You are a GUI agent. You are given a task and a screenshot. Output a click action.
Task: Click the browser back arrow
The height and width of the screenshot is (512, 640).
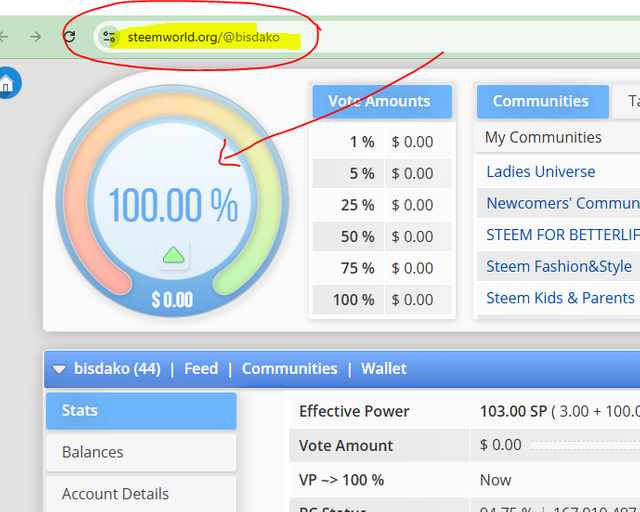pos(3,37)
